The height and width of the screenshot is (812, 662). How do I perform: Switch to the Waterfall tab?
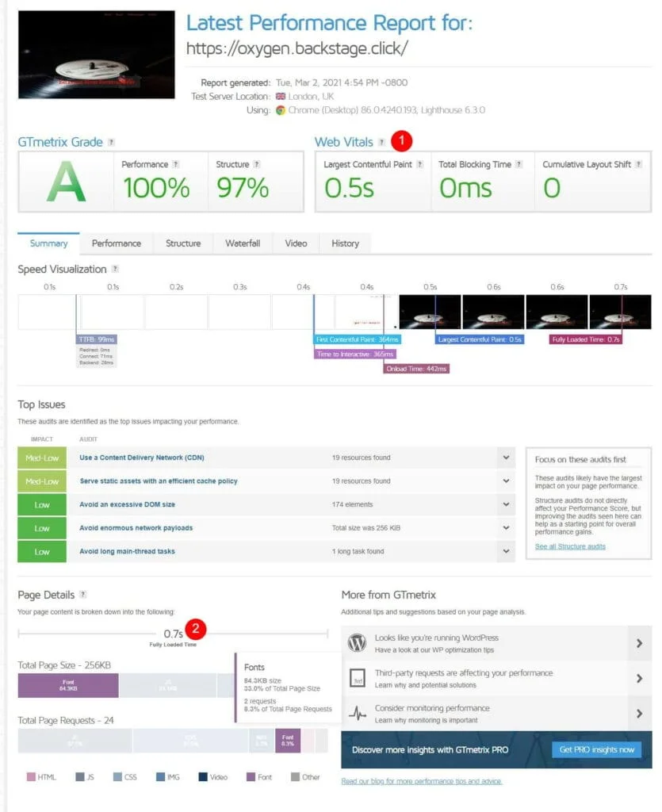pos(242,243)
